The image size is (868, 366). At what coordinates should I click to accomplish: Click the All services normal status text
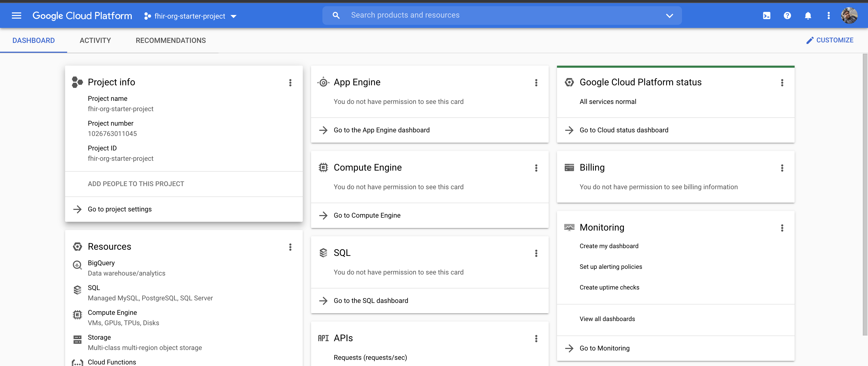(608, 101)
